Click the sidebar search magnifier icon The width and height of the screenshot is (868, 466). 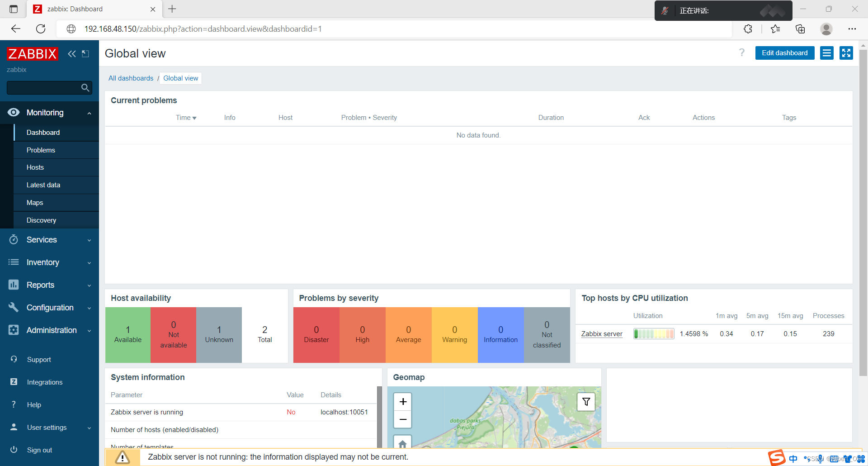85,88
